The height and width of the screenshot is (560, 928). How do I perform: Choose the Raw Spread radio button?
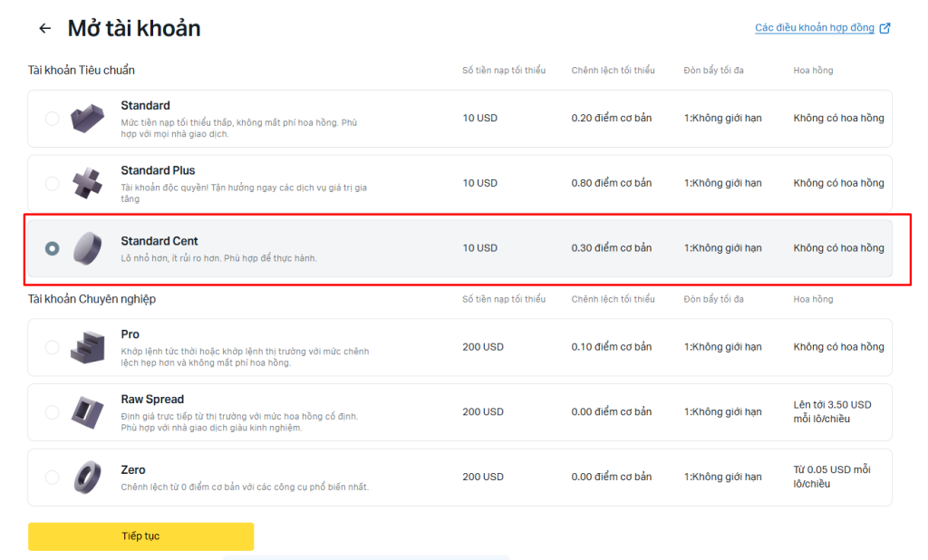click(x=52, y=412)
